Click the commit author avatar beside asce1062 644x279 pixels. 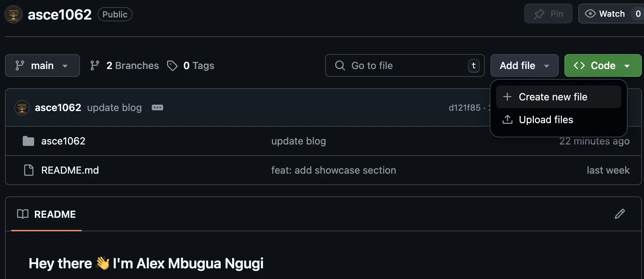pos(22,107)
